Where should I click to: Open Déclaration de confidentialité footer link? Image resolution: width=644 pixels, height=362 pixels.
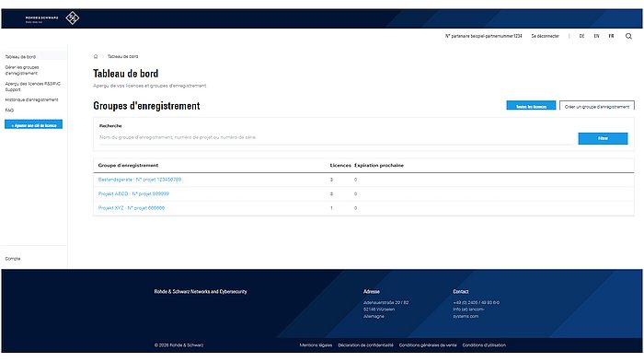(x=365, y=345)
